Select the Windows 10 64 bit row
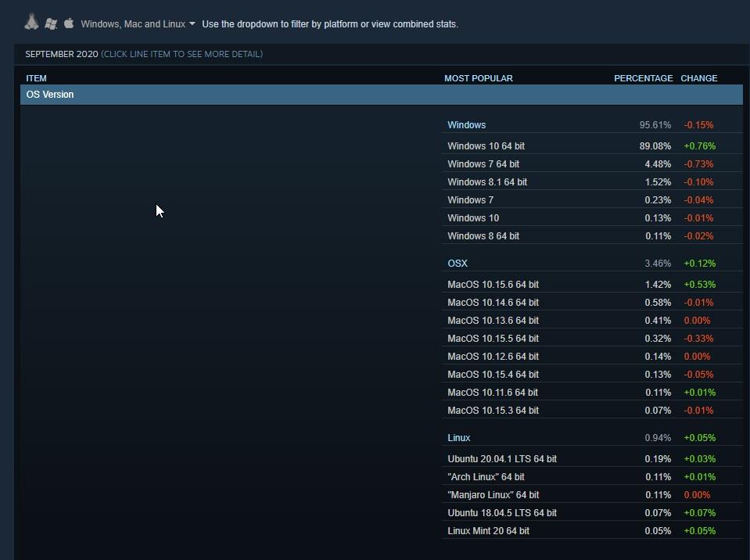This screenshot has width=750, height=560. [592, 145]
